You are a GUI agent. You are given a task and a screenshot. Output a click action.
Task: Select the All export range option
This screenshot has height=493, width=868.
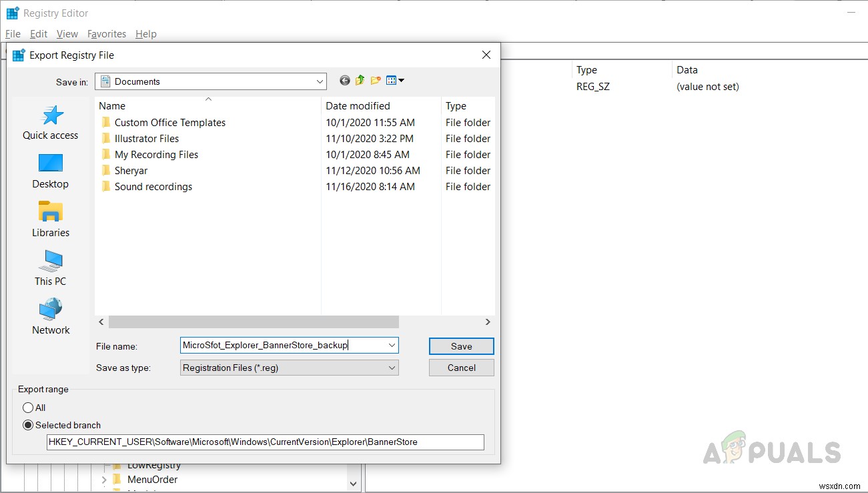click(28, 408)
